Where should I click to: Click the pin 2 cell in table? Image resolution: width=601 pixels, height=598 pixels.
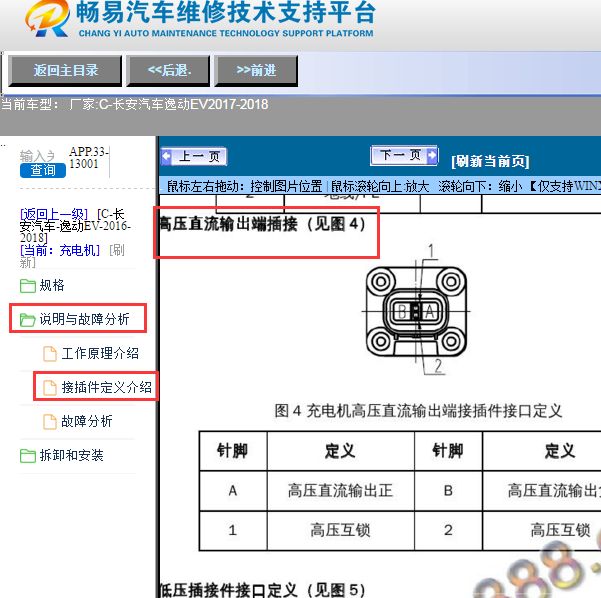click(x=448, y=531)
